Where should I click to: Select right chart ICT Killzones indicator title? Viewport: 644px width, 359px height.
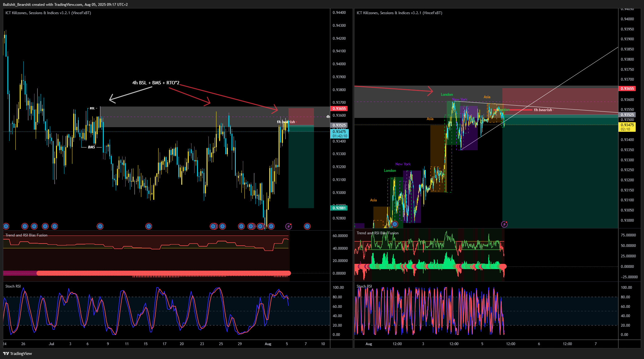[399, 13]
